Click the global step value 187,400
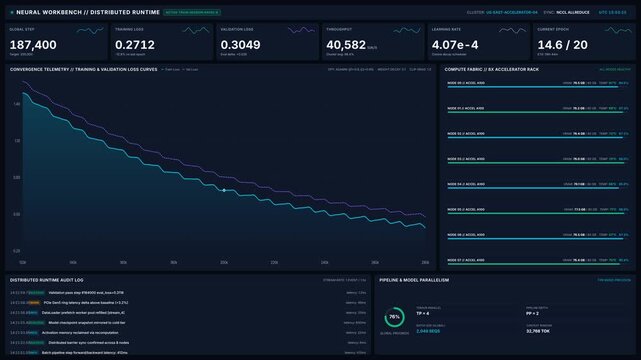 pos(33,45)
